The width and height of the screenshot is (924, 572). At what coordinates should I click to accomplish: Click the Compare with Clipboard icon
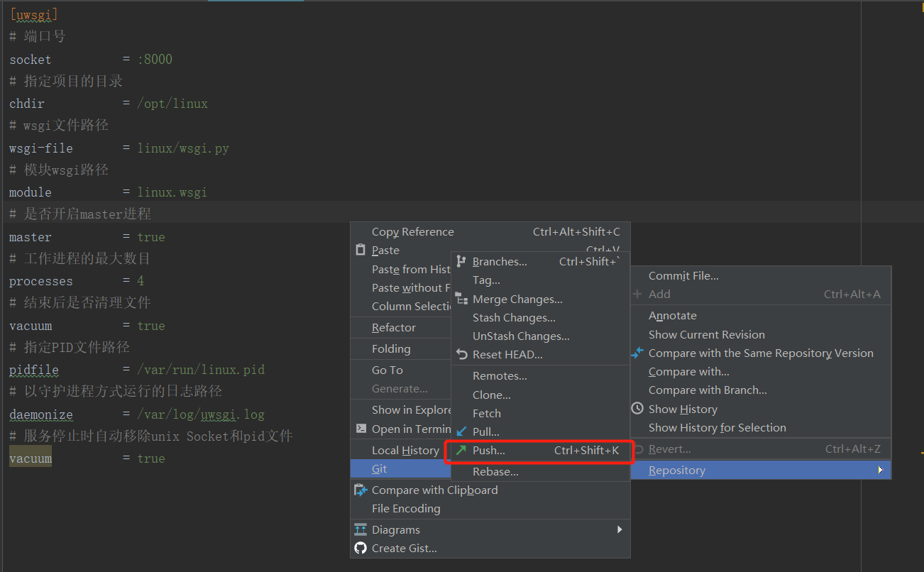click(361, 490)
